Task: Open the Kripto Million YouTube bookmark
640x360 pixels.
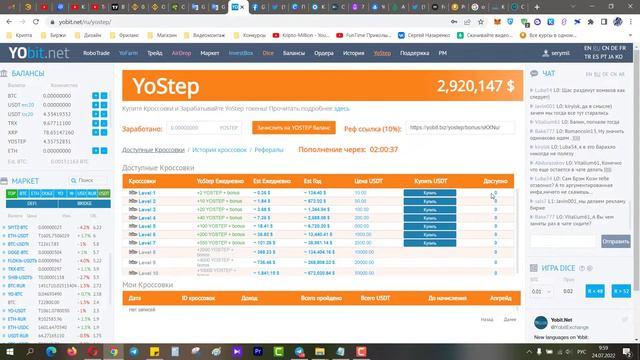Action: pyautogui.click(x=301, y=36)
